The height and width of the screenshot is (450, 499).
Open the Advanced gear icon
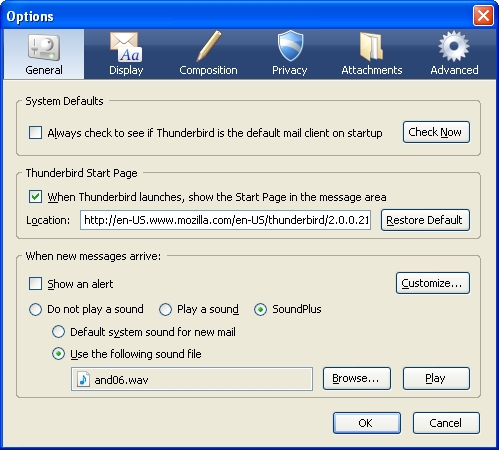(x=454, y=46)
